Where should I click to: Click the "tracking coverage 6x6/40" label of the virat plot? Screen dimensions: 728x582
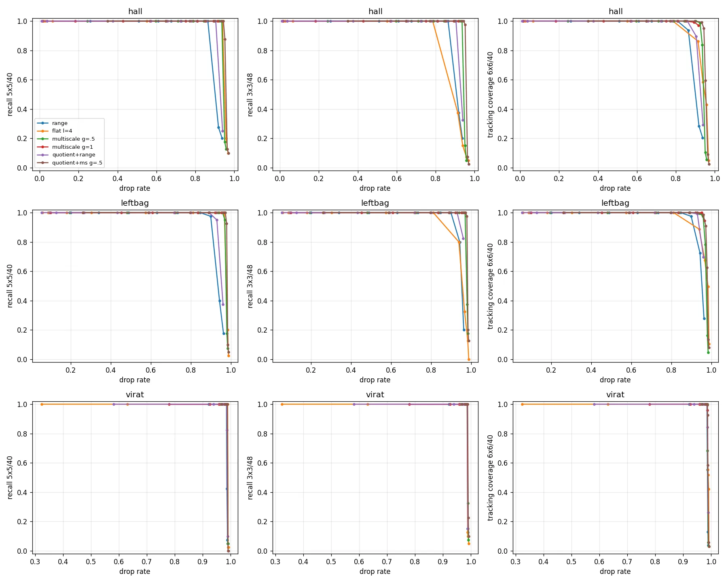[x=491, y=478]
